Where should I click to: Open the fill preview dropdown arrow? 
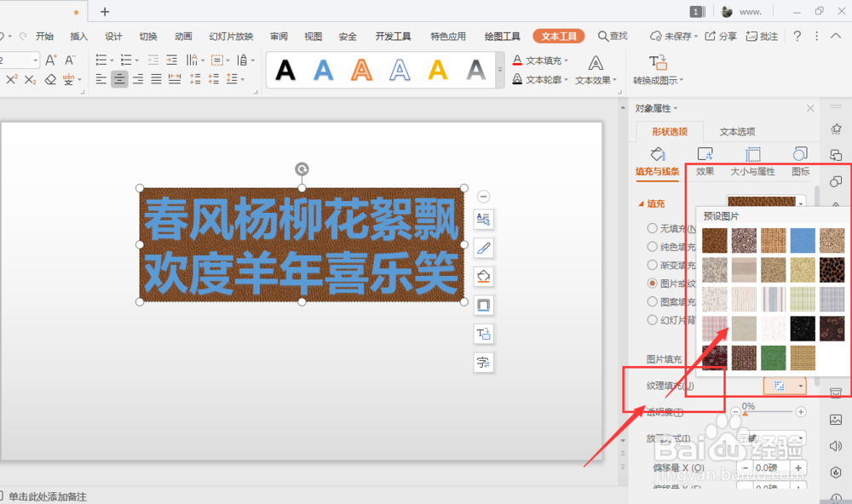coord(801,203)
